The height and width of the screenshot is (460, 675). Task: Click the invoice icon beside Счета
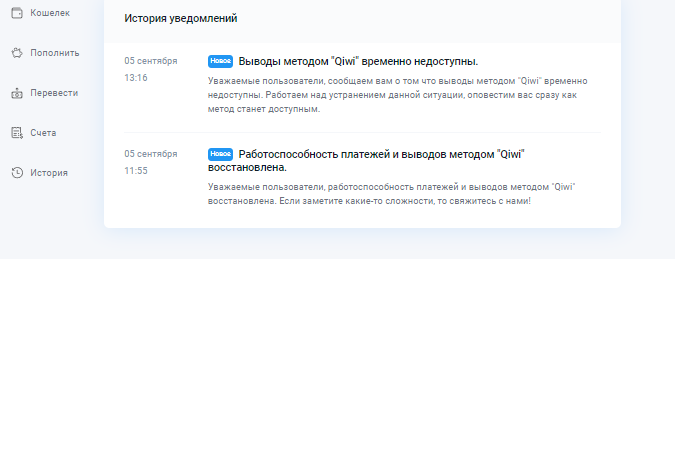17,133
